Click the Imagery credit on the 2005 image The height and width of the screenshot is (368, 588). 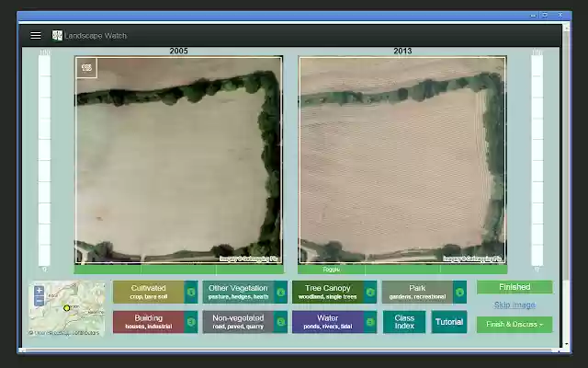coord(249,259)
